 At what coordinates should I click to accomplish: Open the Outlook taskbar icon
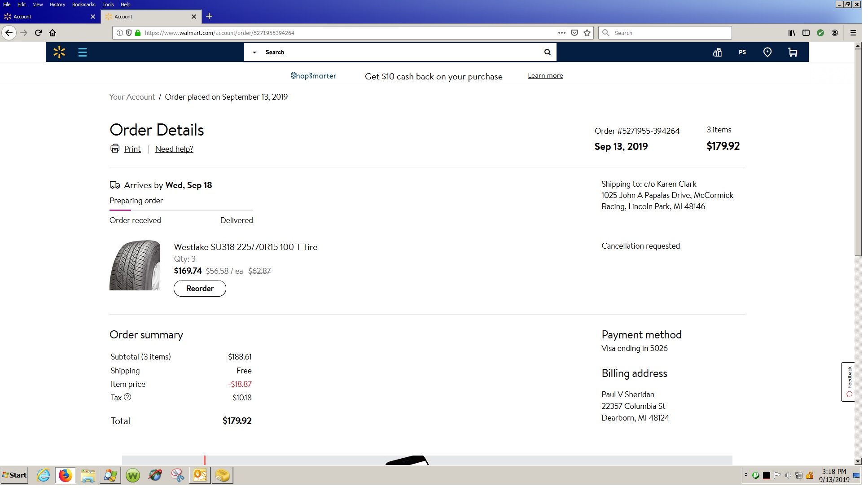point(200,475)
